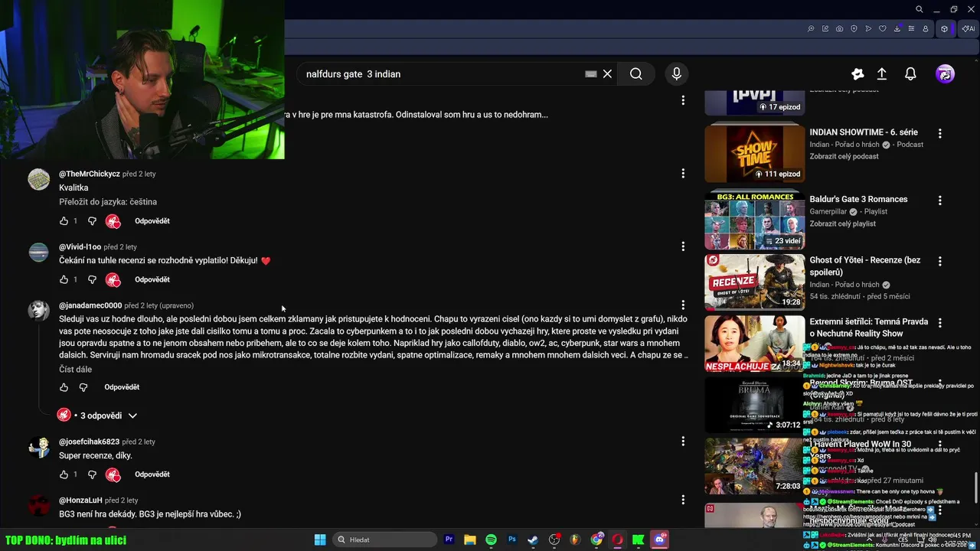Open the YouTube Create icon
980x551 pixels.
coord(857,74)
